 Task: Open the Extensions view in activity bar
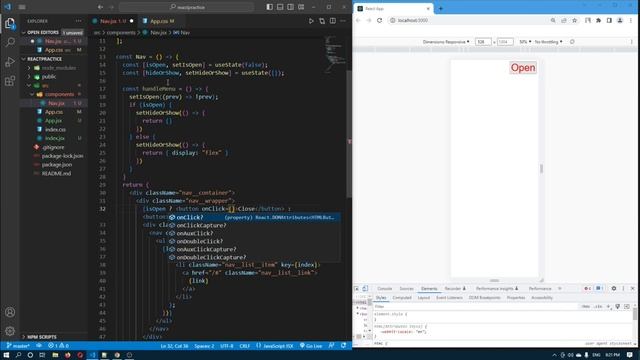click(10, 81)
